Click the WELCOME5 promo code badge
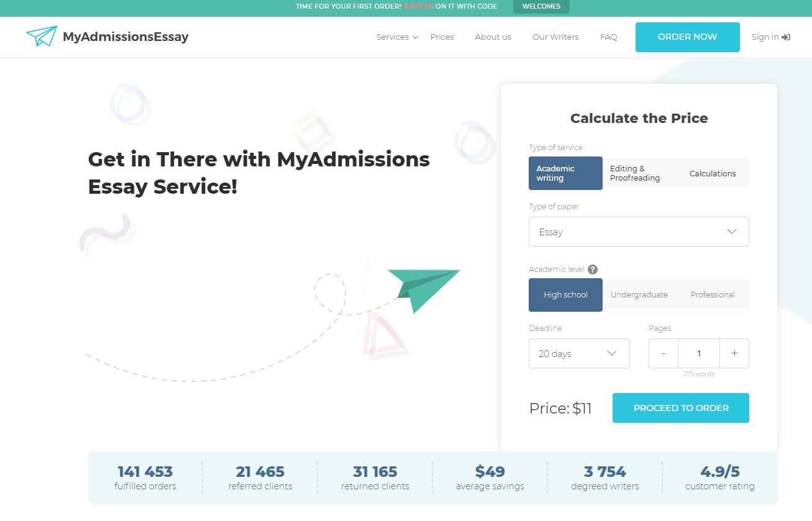This screenshot has width=812, height=521. pyautogui.click(x=541, y=7)
